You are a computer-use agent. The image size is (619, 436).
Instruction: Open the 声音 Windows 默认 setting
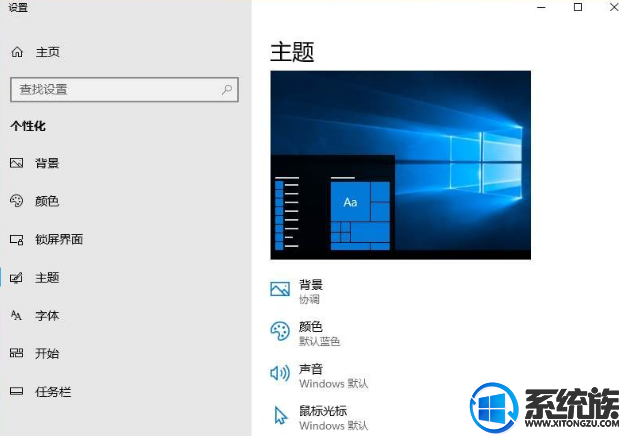pos(319,376)
